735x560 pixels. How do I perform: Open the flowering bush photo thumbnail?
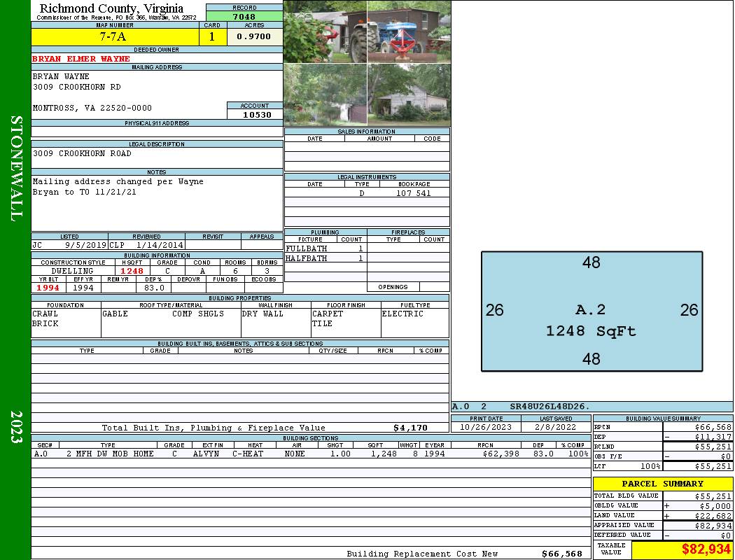(325, 32)
